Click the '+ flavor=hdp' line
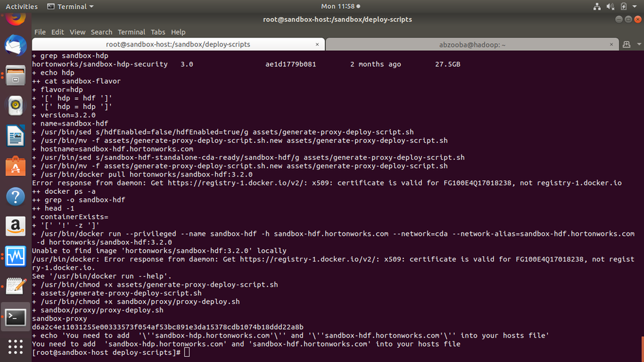644x362 pixels. click(x=57, y=90)
